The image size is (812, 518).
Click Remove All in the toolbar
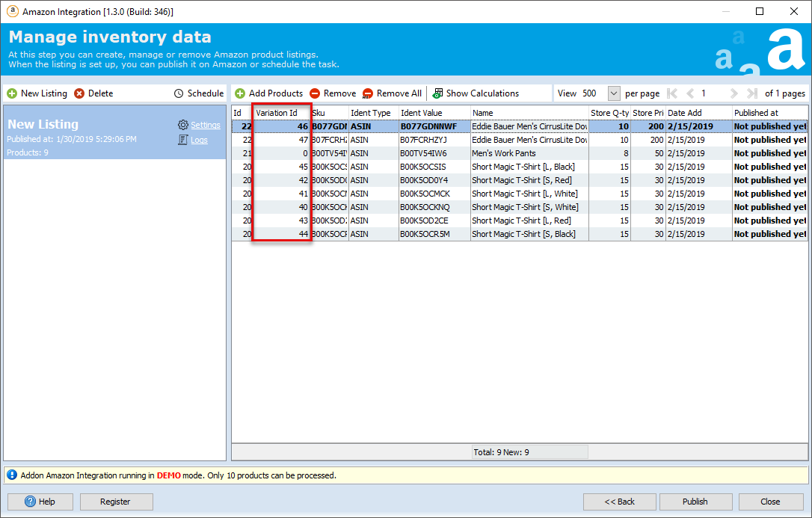pos(392,93)
